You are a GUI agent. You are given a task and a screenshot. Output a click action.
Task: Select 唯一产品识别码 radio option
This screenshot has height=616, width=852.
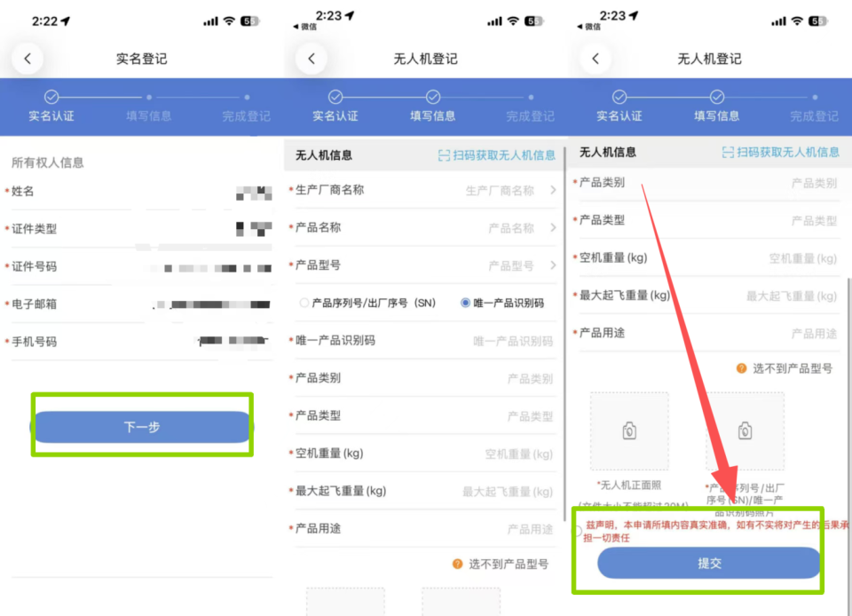tap(465, 303)
